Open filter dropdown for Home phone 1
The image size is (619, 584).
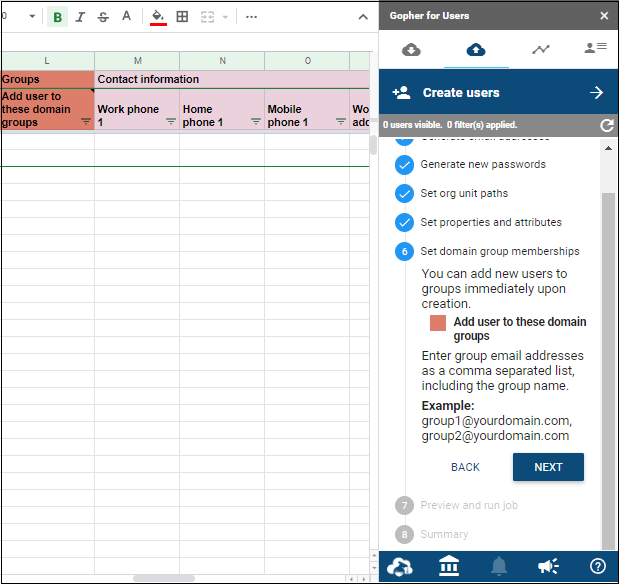tap(256, 122)
